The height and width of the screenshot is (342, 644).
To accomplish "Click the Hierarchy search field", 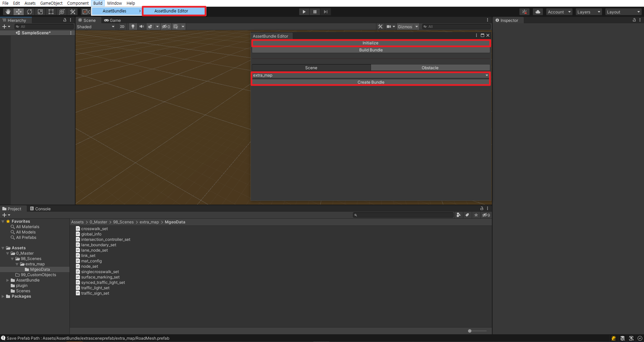I will [x=44, y=27].
